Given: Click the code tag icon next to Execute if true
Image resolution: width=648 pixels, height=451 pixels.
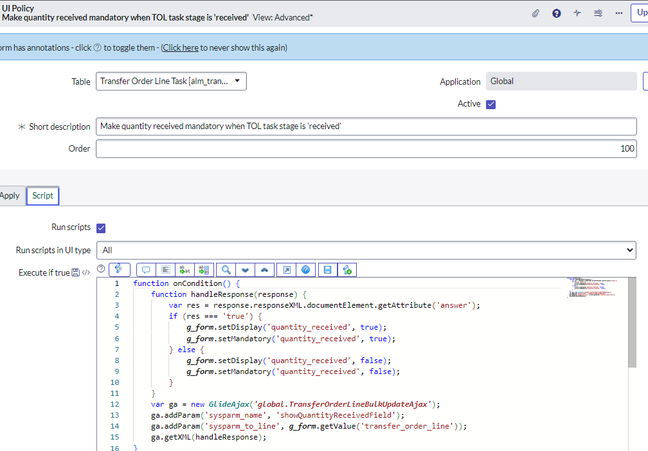Looking at the screenshot, I should click(x=86, y=272).
